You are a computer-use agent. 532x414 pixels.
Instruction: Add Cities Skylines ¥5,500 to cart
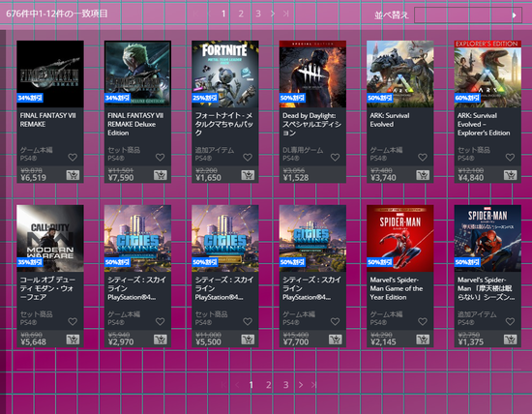[248, 340]
